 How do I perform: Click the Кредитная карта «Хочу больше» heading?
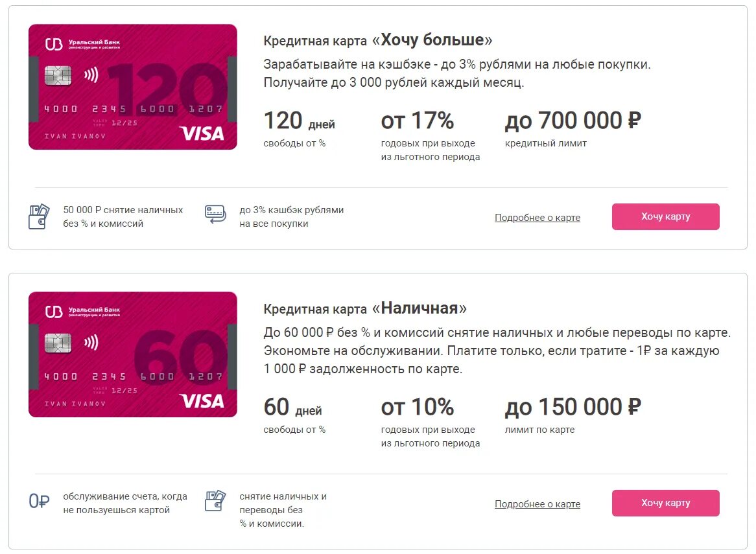[378, 40]
